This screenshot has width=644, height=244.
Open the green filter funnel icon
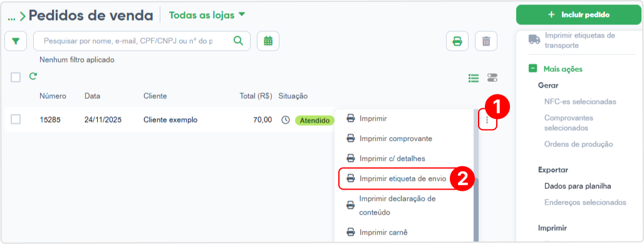tap(16, 41)
